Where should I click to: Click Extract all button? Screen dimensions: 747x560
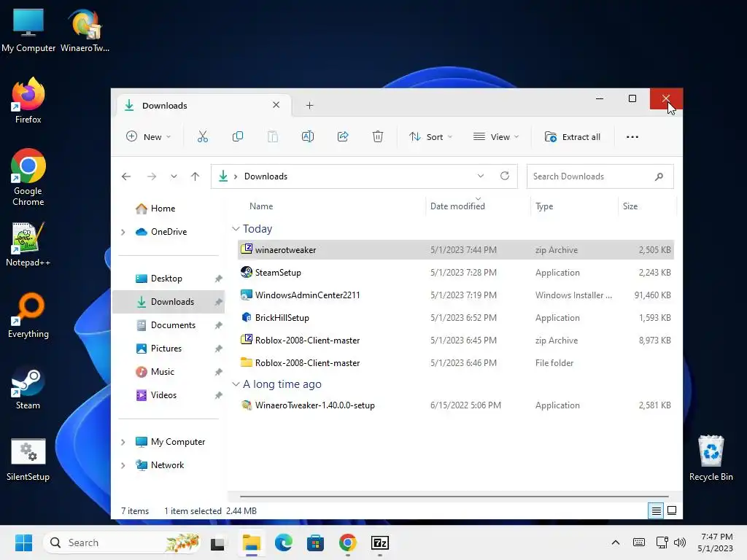(573, 137)
